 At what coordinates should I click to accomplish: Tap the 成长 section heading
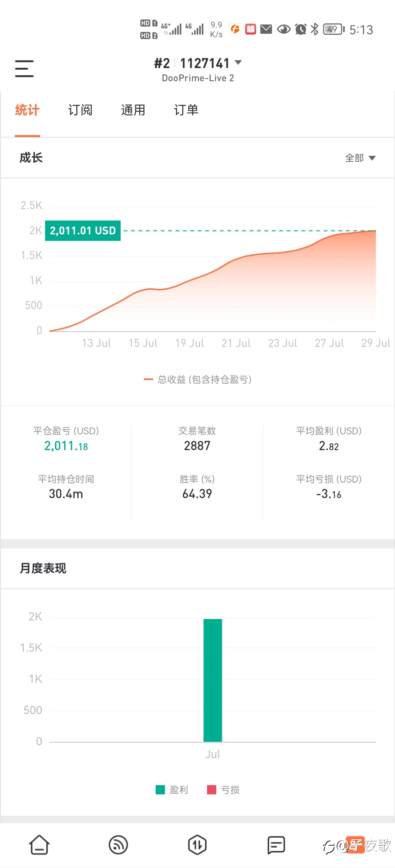(31, 157)
